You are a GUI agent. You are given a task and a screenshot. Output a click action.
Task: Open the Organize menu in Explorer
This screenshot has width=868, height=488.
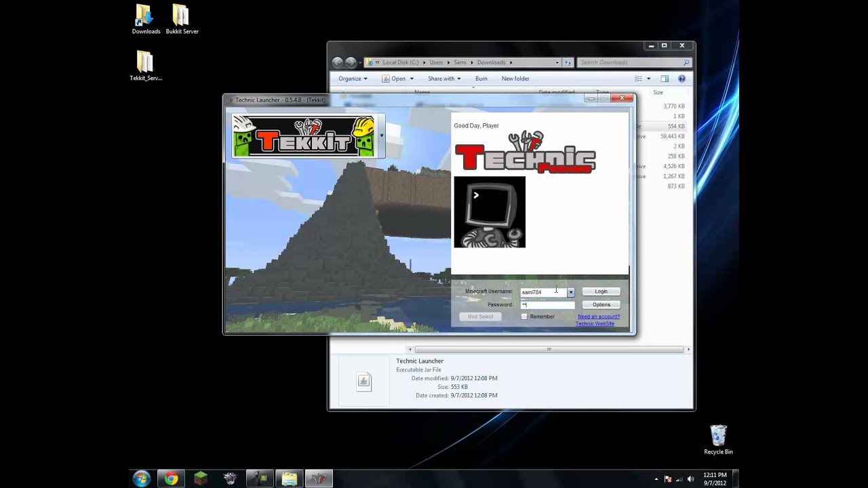point(353,79)
